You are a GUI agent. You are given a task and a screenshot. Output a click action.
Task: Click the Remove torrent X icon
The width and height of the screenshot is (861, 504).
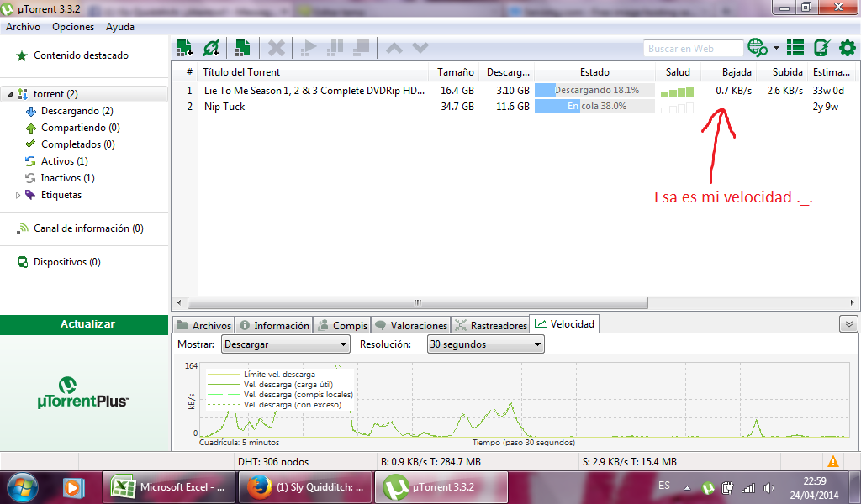(276, 48)
